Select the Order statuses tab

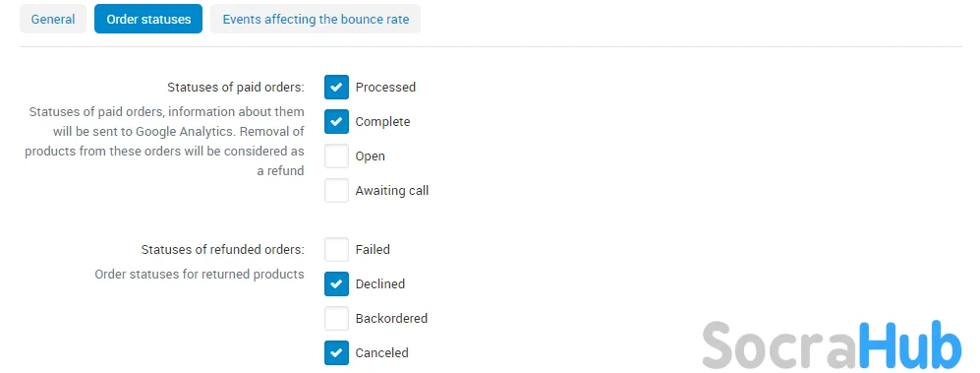[x=148, y=19]
